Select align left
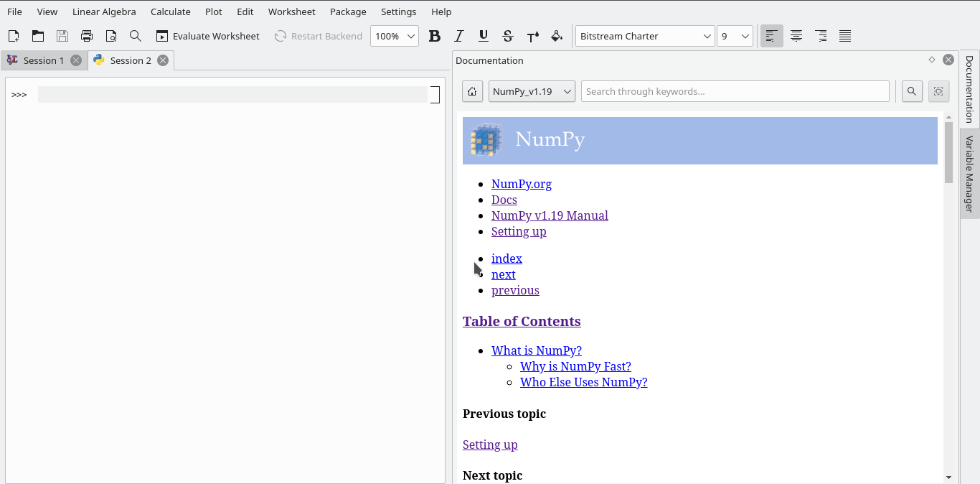 772,36
